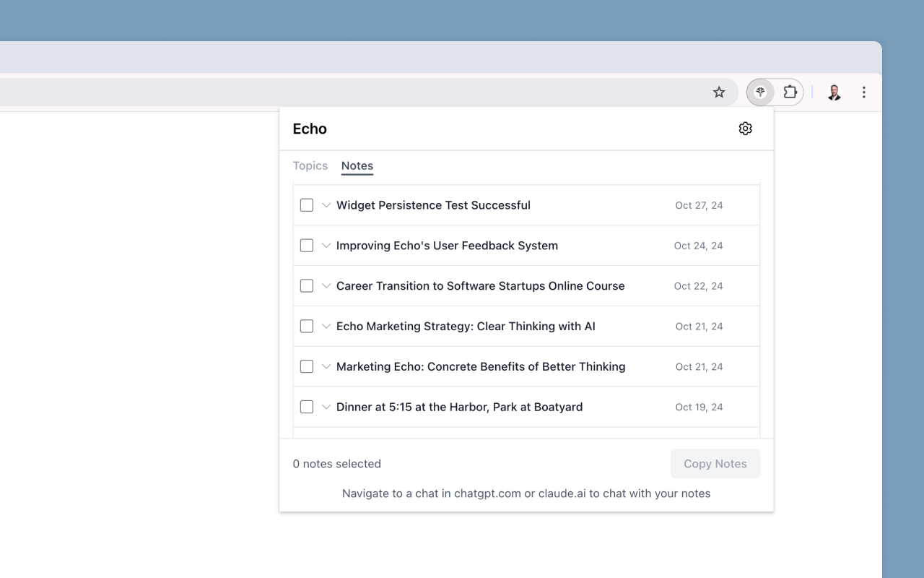Expand the Widget Persistence Test Successful note
This screenshot has height=578, width=924.
click(x=326, y=205)
